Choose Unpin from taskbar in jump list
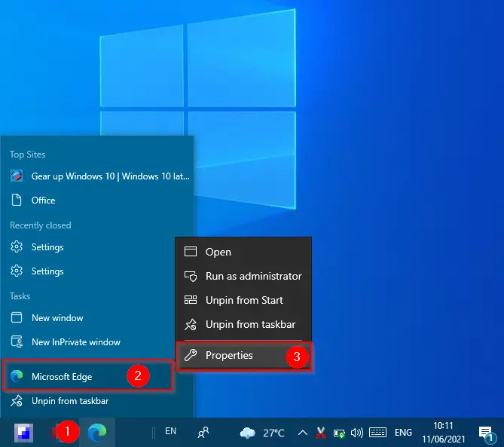The width and height of the screenshot is (504, 447). (97, 401)
